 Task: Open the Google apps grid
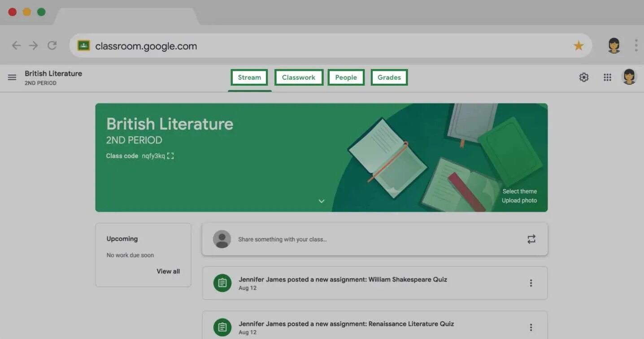coord(607,78)
